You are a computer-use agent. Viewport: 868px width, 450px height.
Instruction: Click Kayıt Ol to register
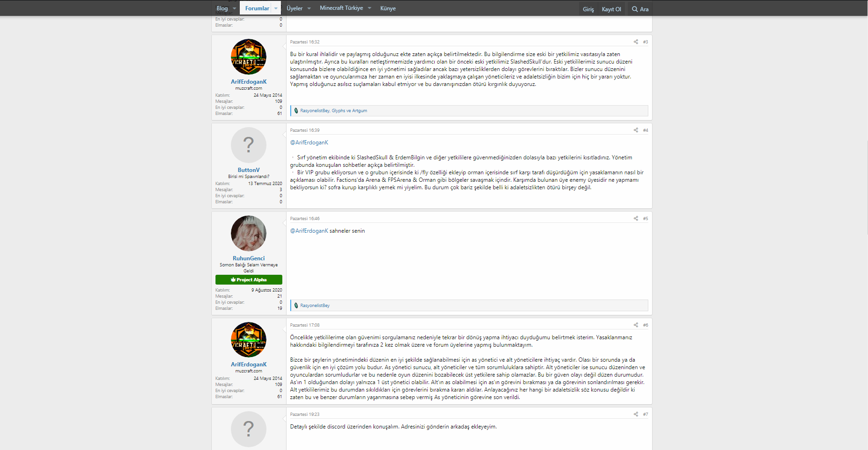pyautogui.click(x=611, y=9)
